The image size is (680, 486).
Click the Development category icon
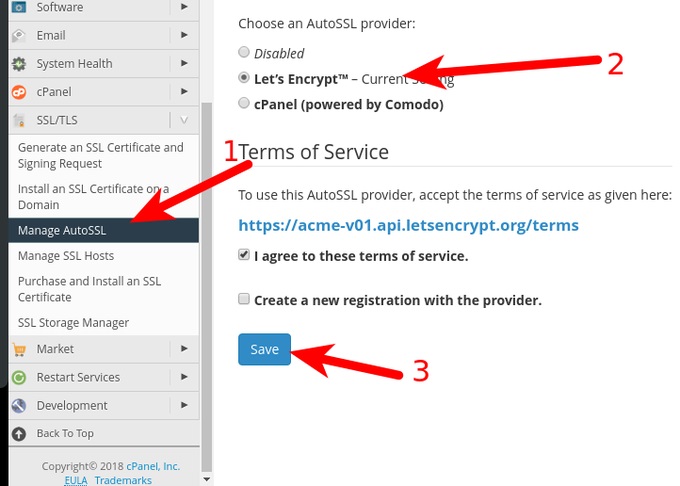tap(19, 405)
